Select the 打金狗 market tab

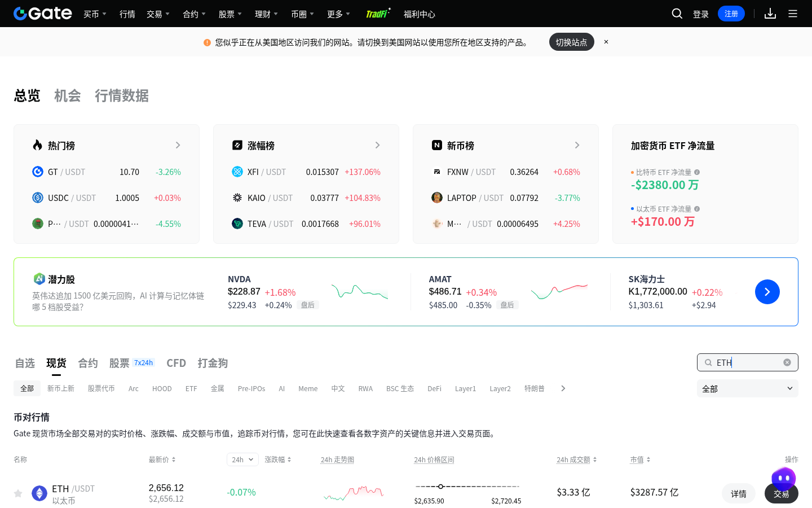[x=213, y=363]
